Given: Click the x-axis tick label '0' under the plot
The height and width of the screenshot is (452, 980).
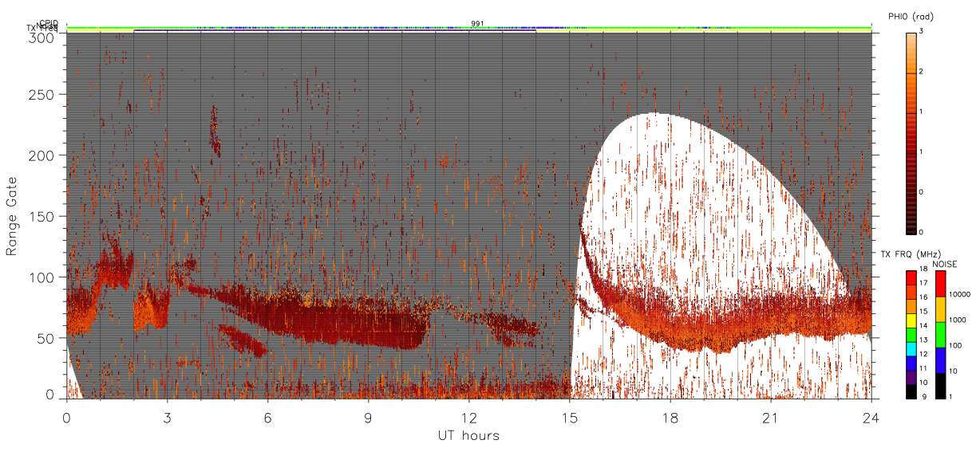Looking at the screenshot, I should (x=66, y=417).
